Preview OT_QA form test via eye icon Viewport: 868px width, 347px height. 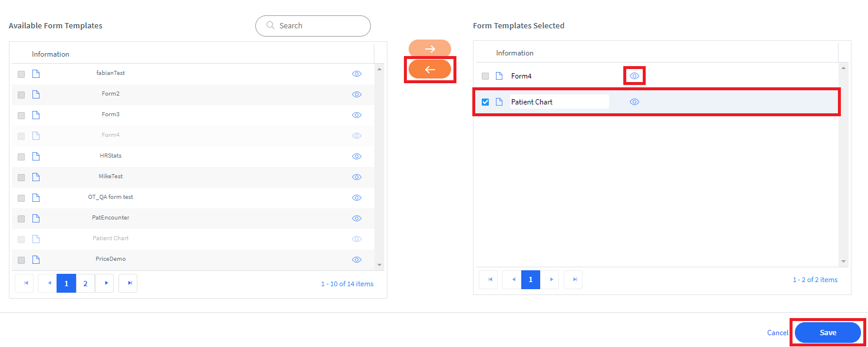[357, 198]
